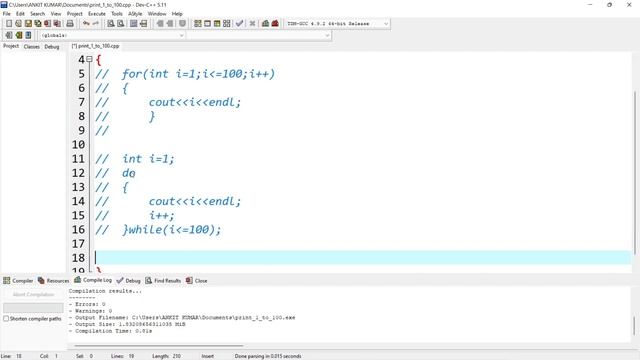Open Find using the toolbar search icon
This screenshot has width=640, height=360.
coord(111,24)
